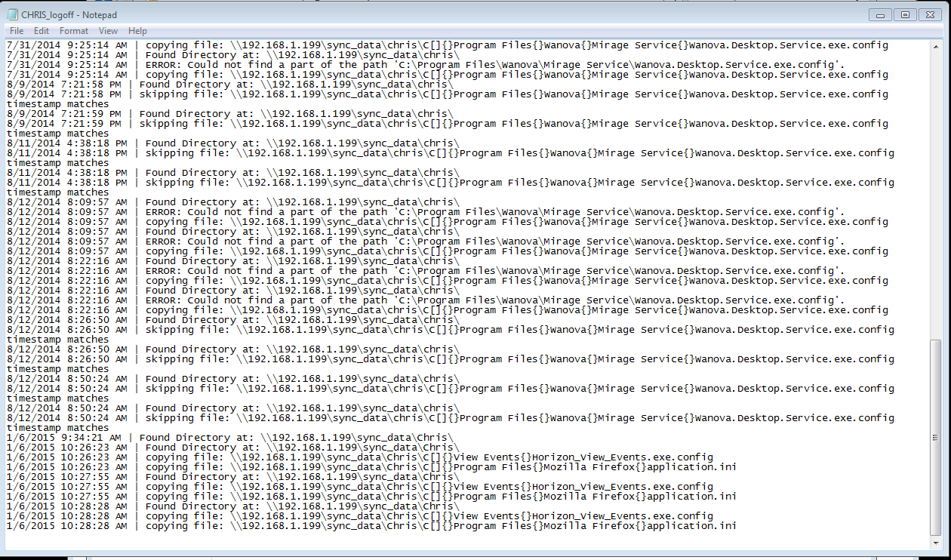Click the vertical scrollbar thumb
Image resolution: width=951 pixels, height=560 pixels.
937,436
